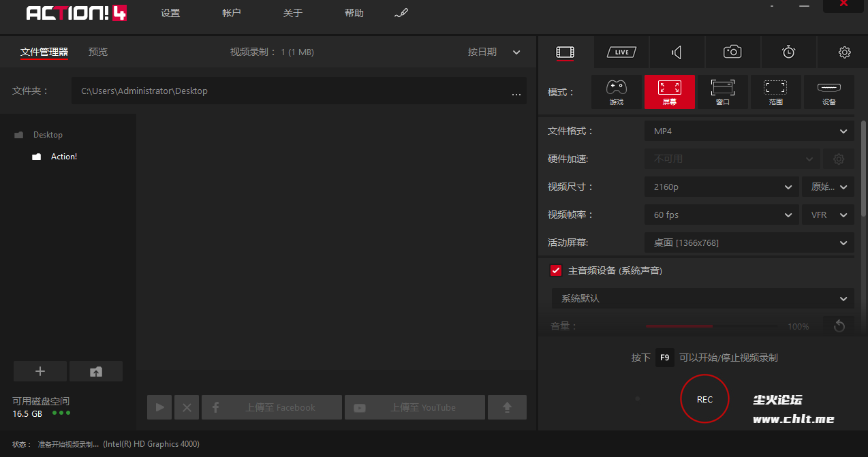This screenshot has width=868, height=457.
Task: Open the audio recording speaker tab
Action: pyautogui.click(x=677, y=52)
